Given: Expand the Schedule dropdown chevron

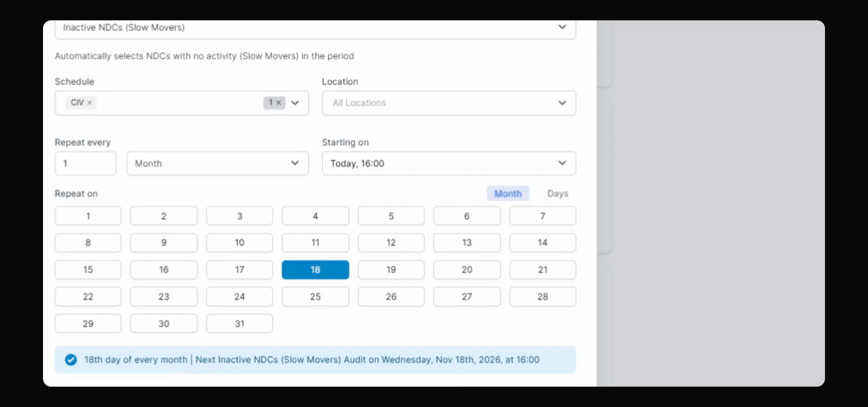Looking at the screenshot, I should point(295,103).
